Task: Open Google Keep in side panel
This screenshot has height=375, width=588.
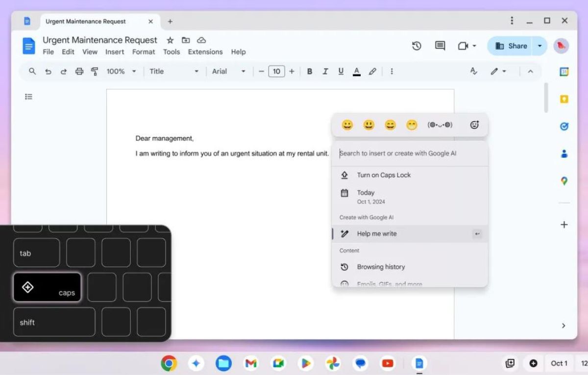Action: click(564, 99)
